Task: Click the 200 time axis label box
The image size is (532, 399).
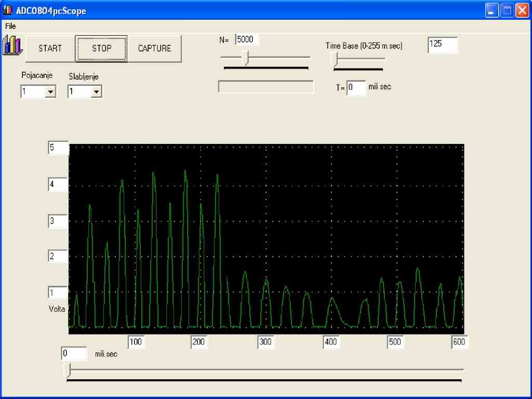Action: click(199, 342)
